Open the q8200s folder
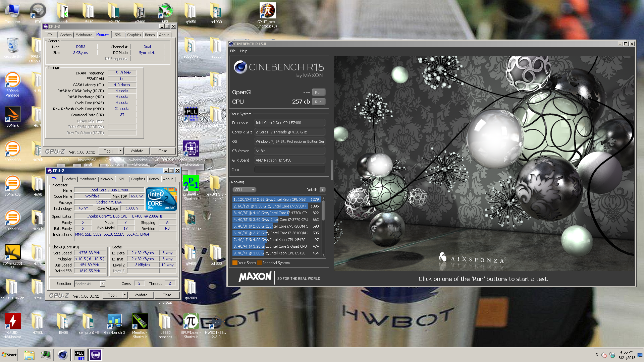The height and width of the screenshot is (362, 644). click(191, 289)
